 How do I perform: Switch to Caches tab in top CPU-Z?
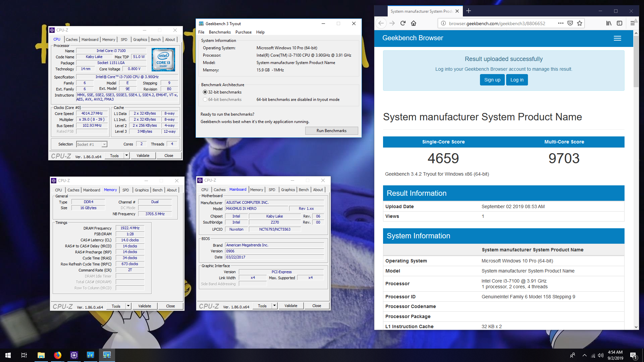point(71,40)
